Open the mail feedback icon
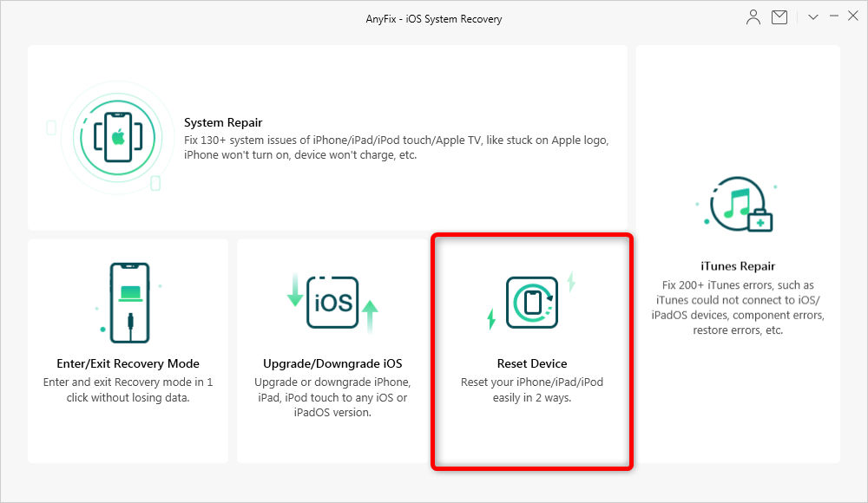The width and height of the screenshot is (868, 503). tap(779, 17)
